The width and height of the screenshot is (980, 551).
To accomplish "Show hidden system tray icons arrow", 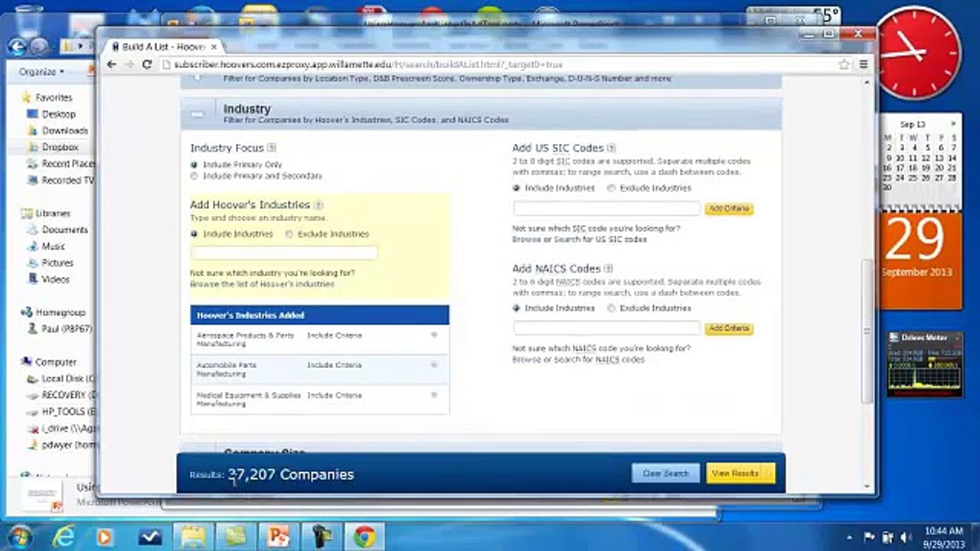I will click(849, 536).
